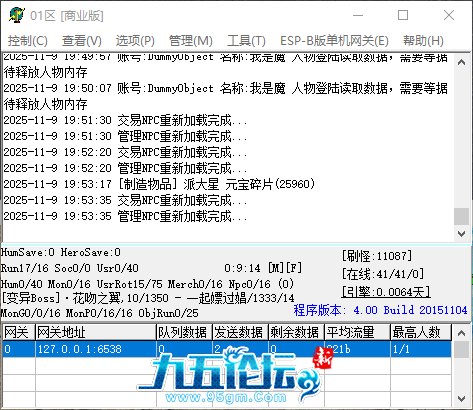Click the 发送数据 column header
The width and height of the screenshot is (473, 410).
(240, 332)
